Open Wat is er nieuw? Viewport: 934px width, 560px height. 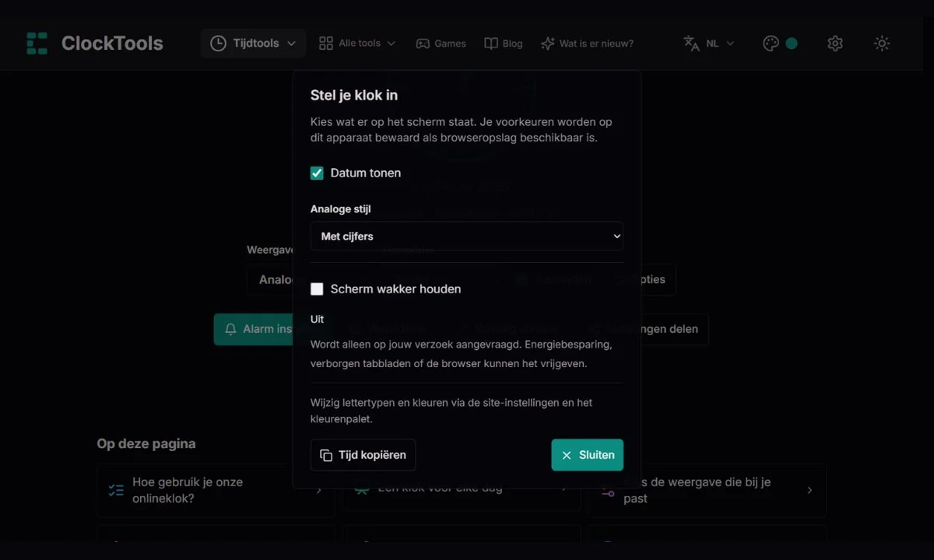pos(588,44)
